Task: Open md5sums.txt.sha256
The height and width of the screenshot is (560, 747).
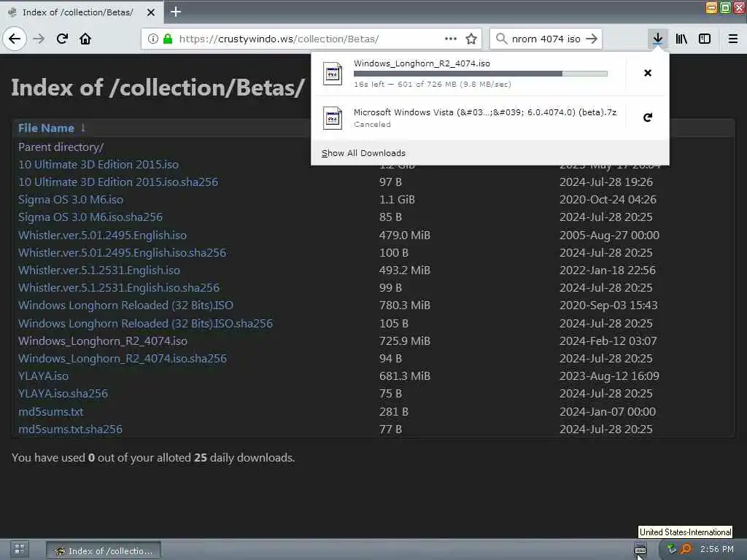Action: point(71,429)
